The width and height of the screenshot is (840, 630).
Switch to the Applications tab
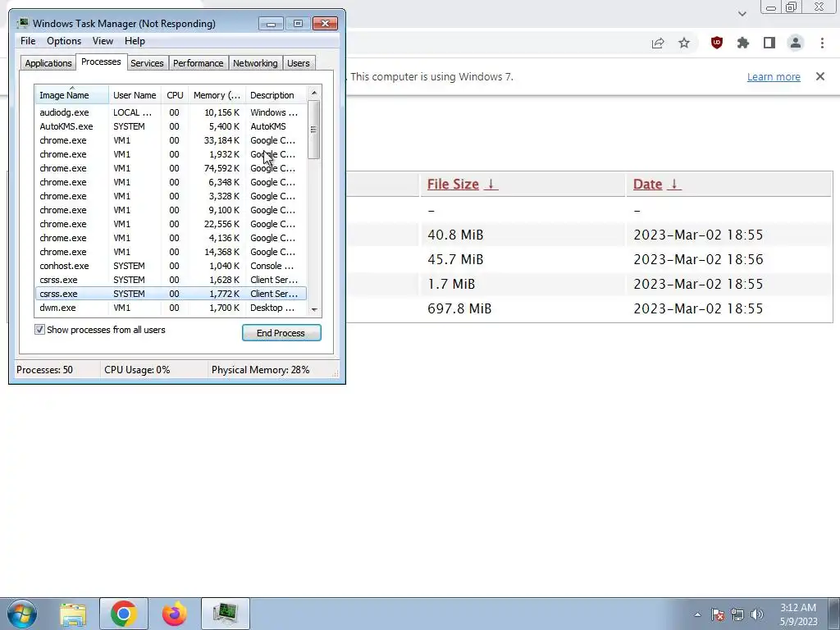48,63
